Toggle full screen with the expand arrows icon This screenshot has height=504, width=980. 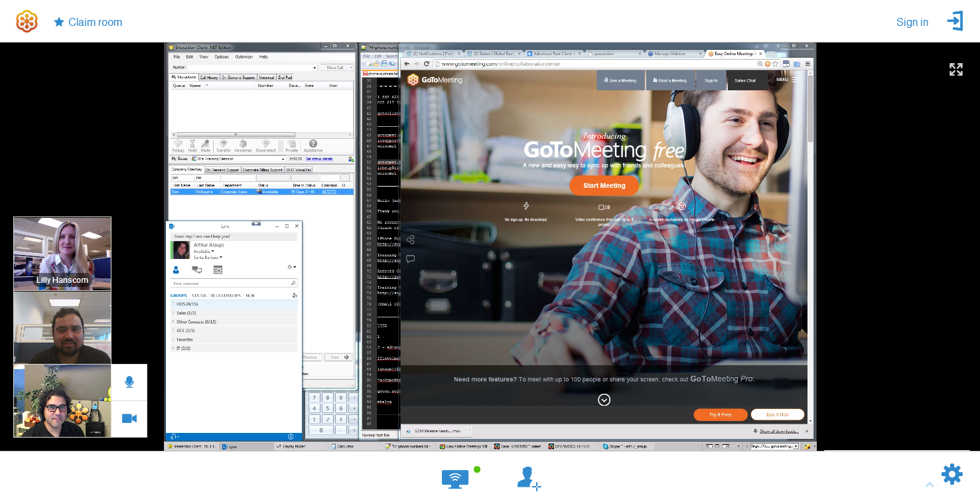pyautogui.click(x=955, y=70)
